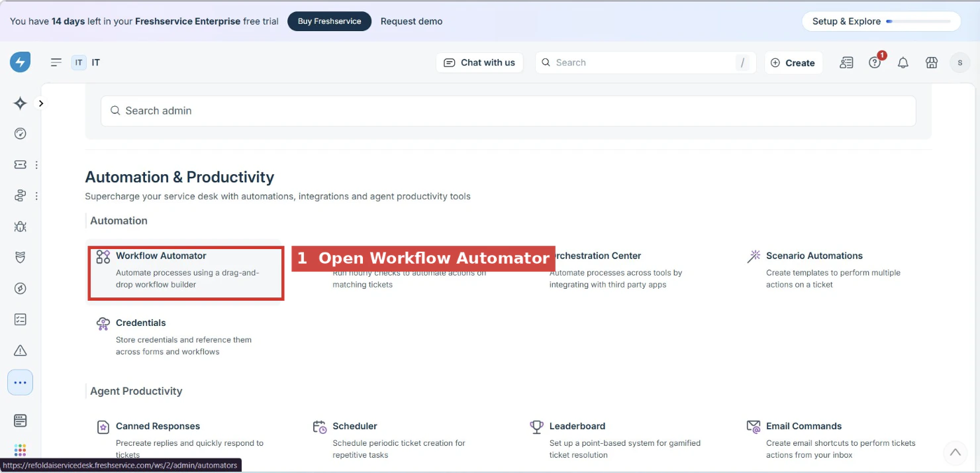Open the Email Commands title link
980x473 pixels.
803,426
